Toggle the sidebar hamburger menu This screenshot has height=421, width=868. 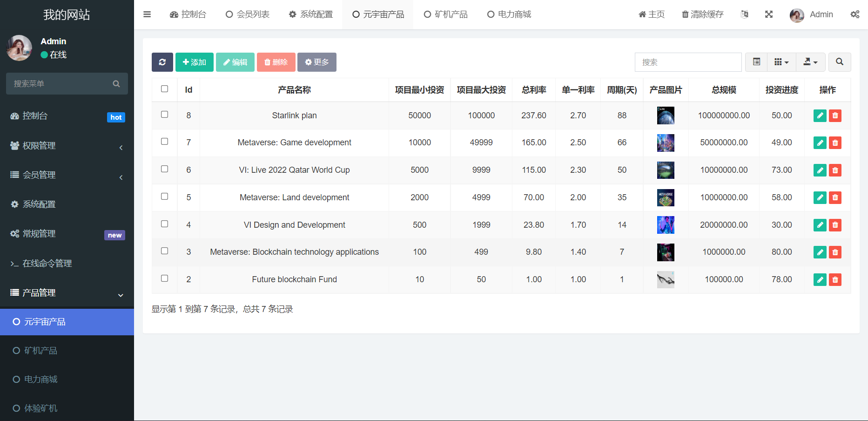point(147,14)
